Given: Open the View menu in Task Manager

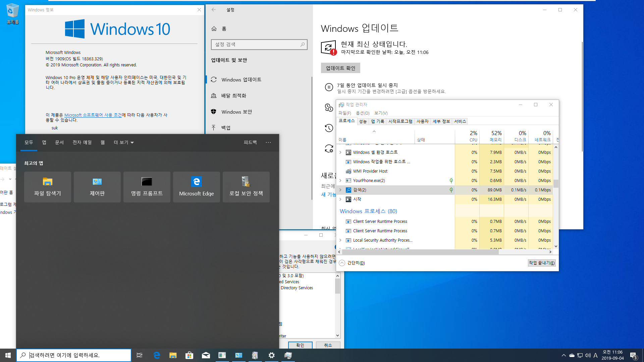Looking at the screenshot, I should pyautogui.click(x=381, y=113).
